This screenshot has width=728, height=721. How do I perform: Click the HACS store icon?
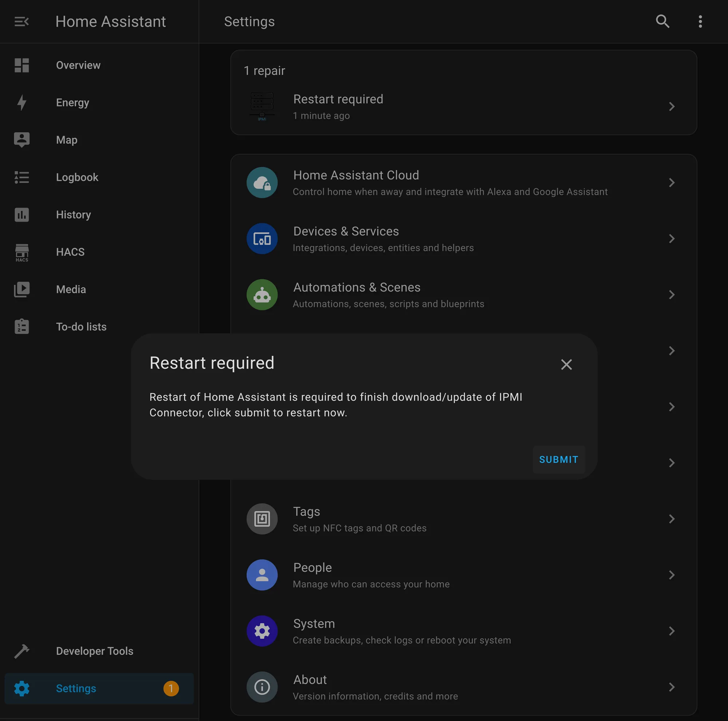21,252
